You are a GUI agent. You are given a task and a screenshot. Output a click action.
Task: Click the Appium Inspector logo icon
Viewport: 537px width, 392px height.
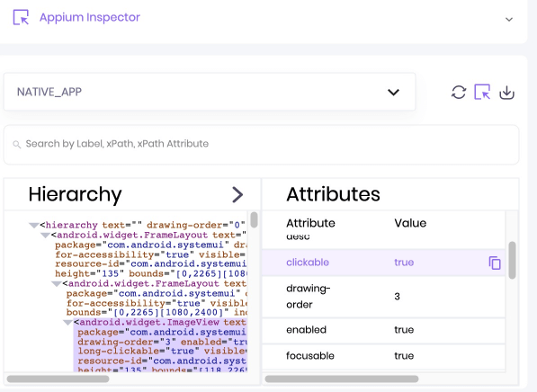pyautogui.click(x=21, y=17)
